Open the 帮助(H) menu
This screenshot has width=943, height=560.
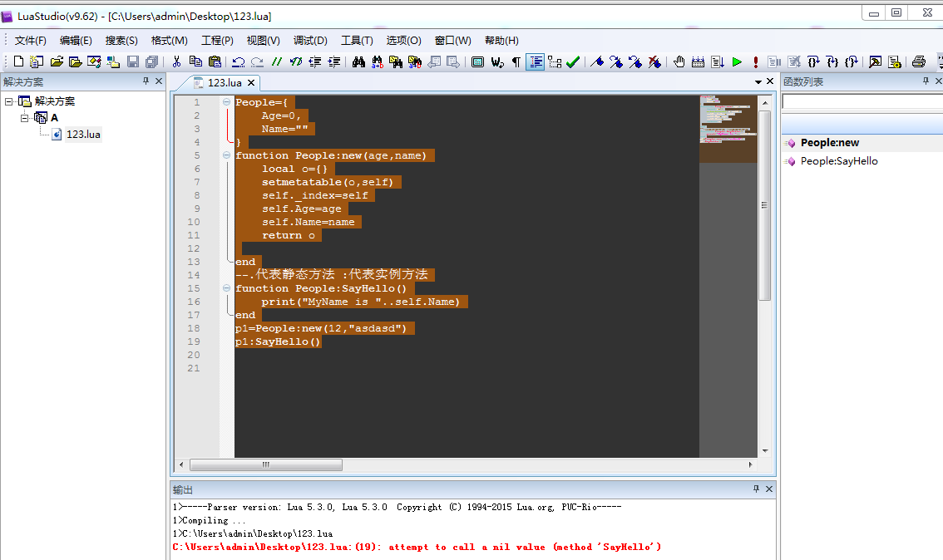pos(501,40)
